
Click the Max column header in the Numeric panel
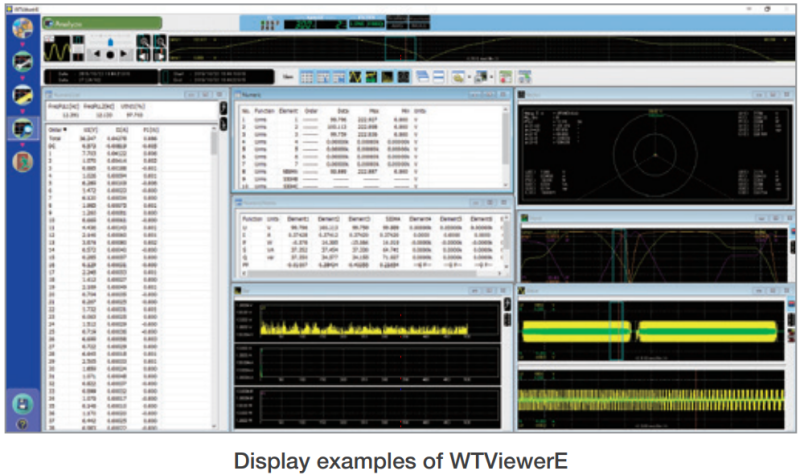(374, 111)
